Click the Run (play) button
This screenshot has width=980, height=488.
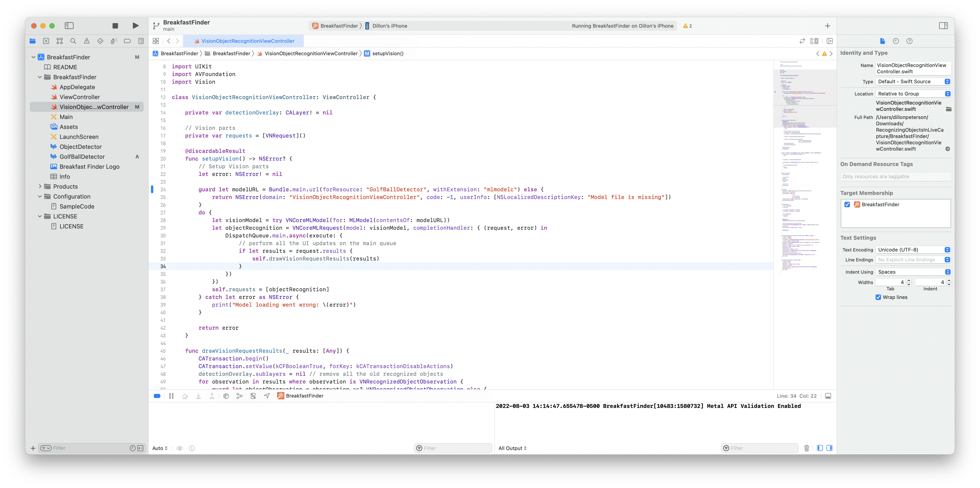point(135,26)
